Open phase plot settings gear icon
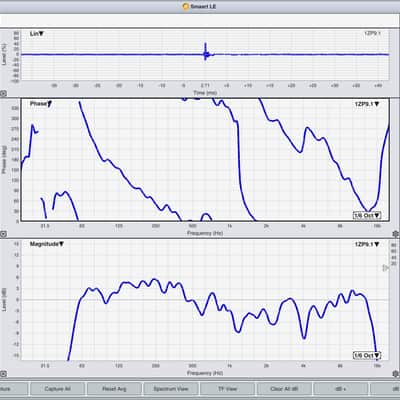Image resolution: width=400 pixels, height=400 pixels. click(x=396, y=234)
